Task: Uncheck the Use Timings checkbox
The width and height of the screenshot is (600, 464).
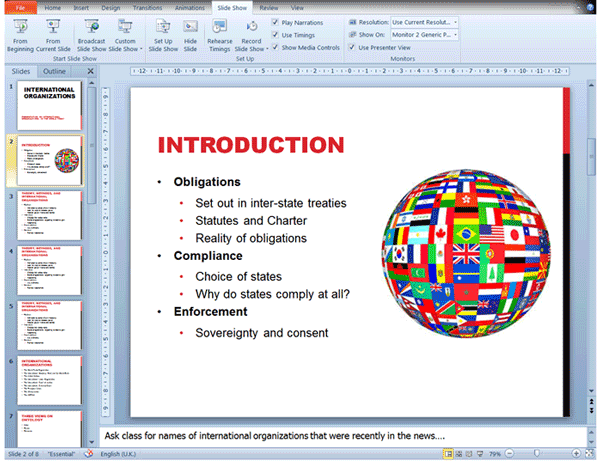Action: [x=276, y=34]
